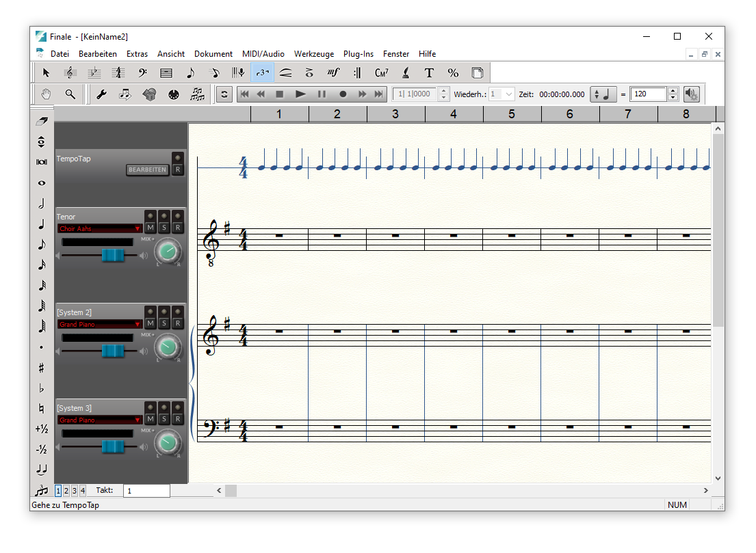
Task: Select the Text T tool
Action: tap(429, 72)
